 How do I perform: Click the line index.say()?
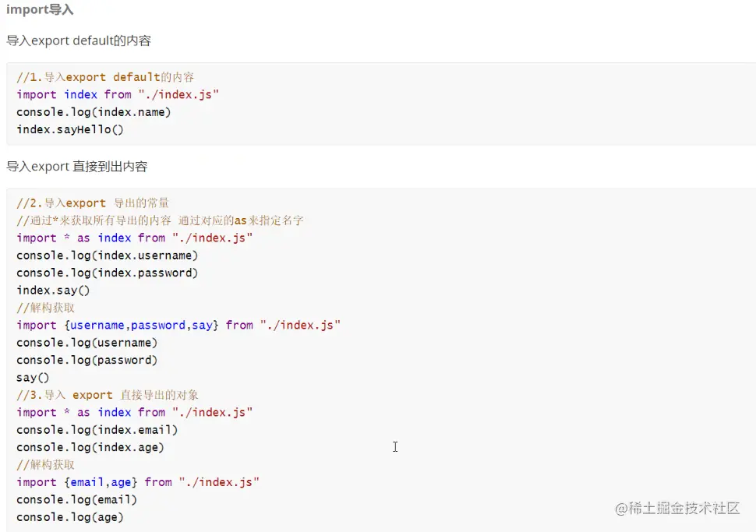[53, 291]
